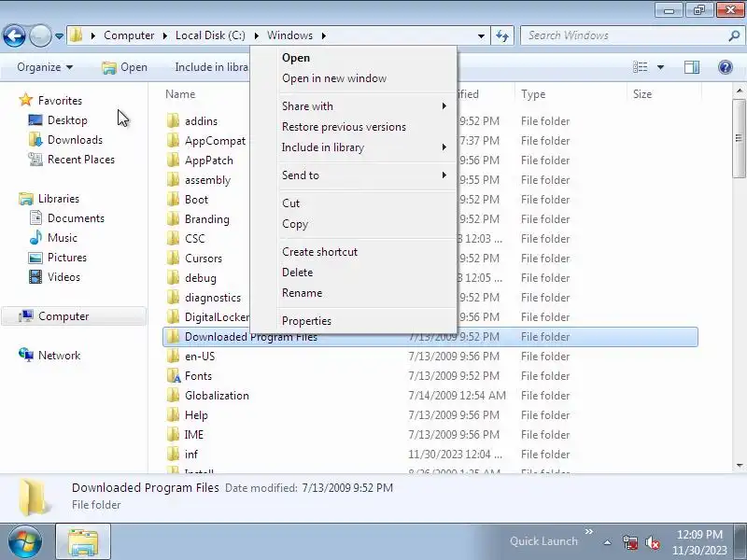The image size is (747, 560).
Task: Click the vertical scrollbar thumb
Action: tap(739, 138)
